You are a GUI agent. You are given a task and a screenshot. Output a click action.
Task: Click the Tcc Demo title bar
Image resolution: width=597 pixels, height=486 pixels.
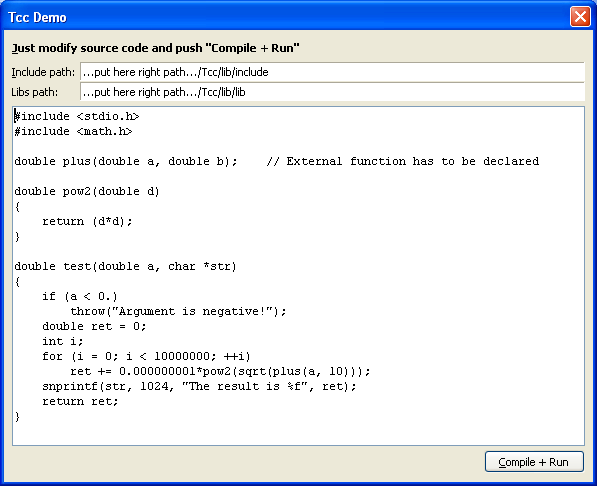coord(286,17)
